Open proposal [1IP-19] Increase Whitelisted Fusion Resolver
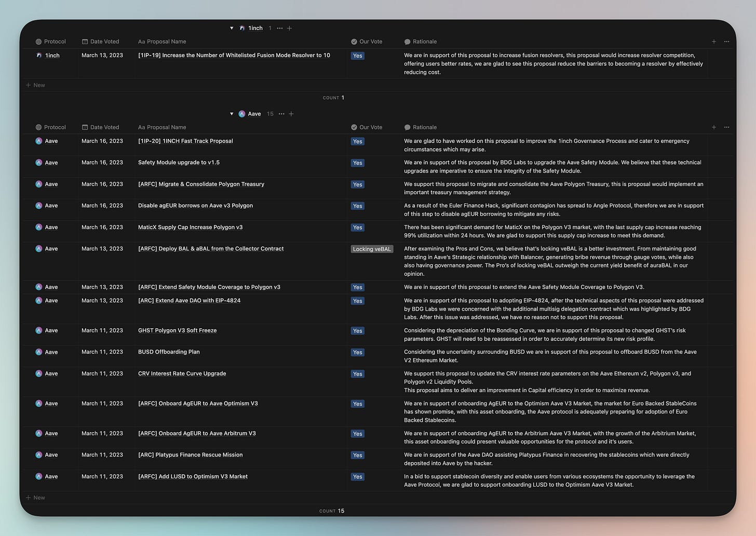756x536 pixels. point(234,55)
